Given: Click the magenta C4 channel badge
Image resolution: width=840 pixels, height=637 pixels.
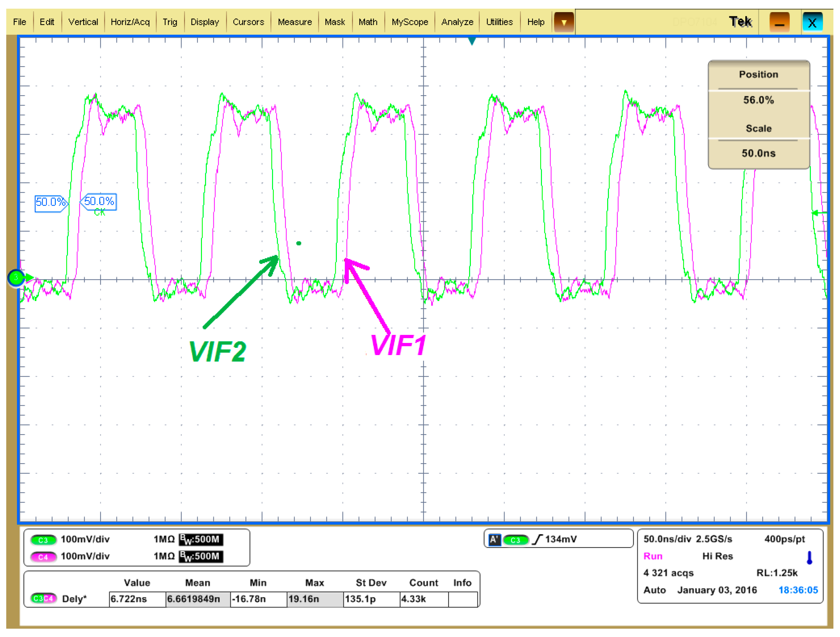Looking at the screenshot, I should 43,557.
